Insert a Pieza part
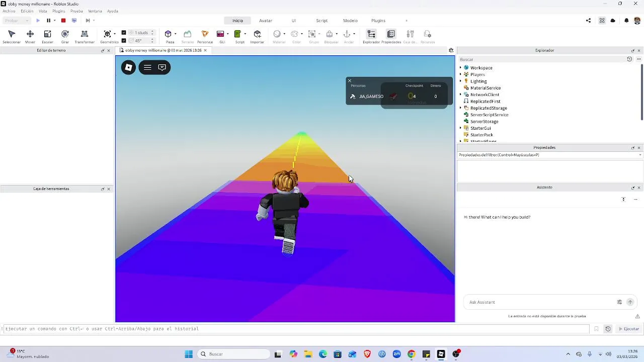644x362 pixels. click(x=168, y=34)
